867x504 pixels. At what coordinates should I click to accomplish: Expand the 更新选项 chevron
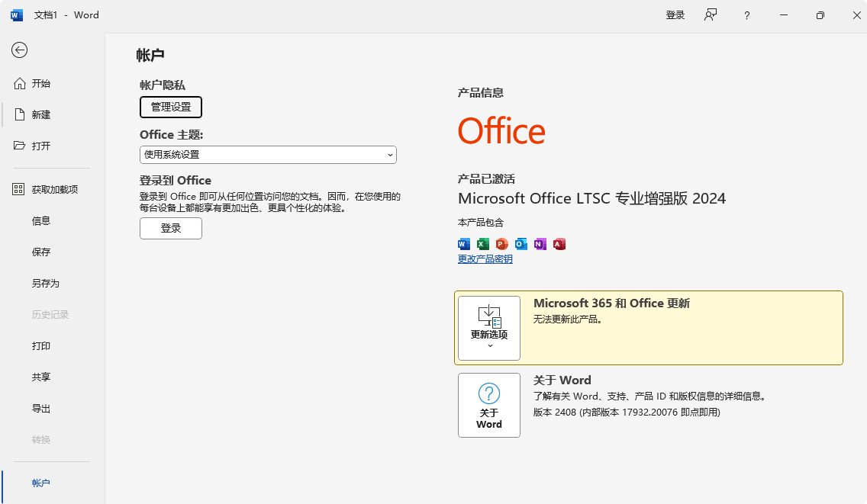488,345
